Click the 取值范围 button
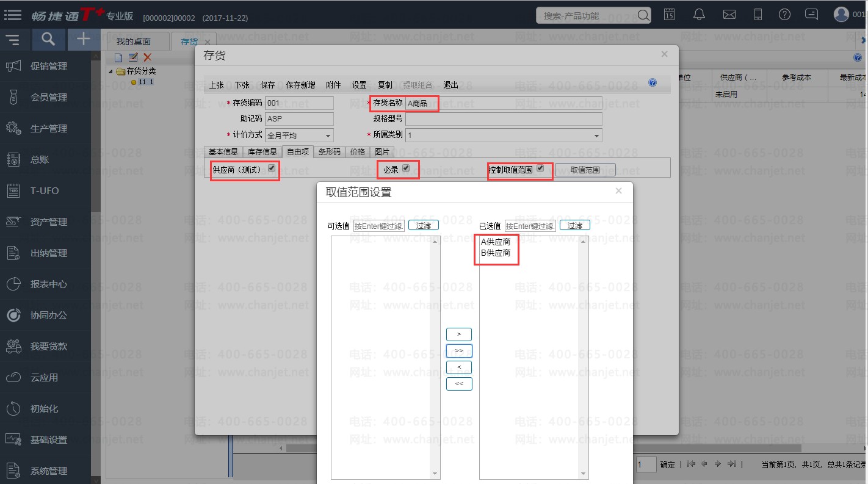This screenshot has width=868, height=484. point(585,170)
